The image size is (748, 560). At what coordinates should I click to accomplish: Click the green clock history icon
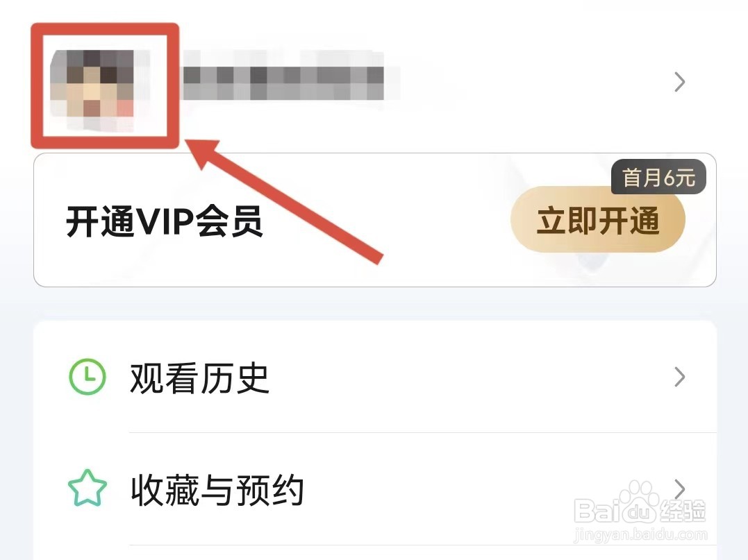(x=88, y=377)
